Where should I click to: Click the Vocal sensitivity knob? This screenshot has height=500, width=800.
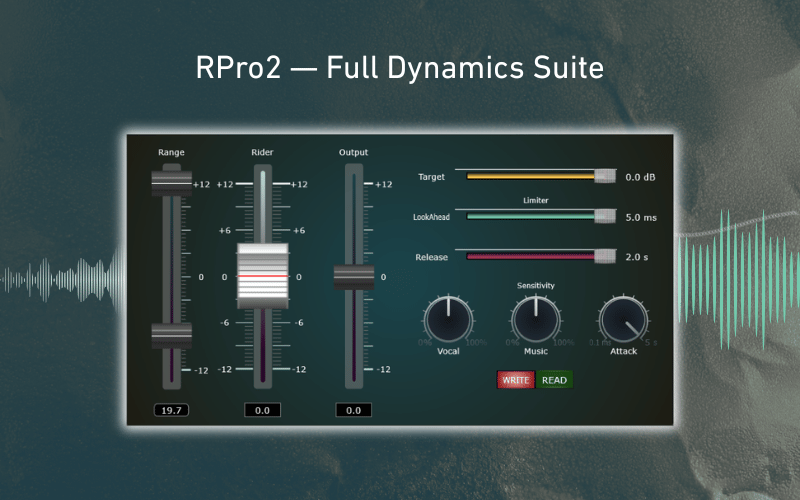coord(448,320)
